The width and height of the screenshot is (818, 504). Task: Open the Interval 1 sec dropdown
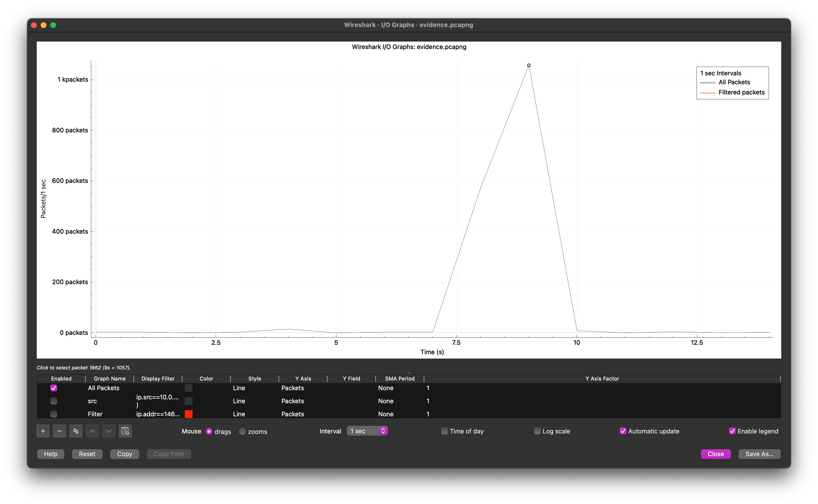pyautogui.click(x=367, y=431)
